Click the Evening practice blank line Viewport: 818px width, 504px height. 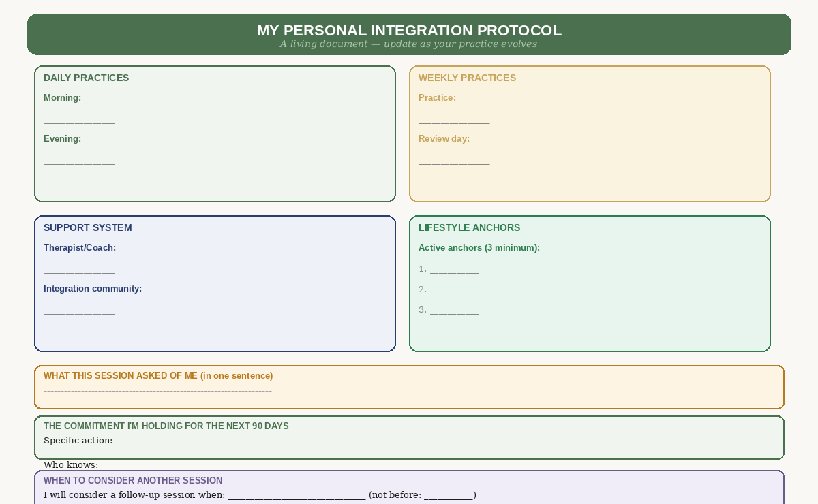79,162
